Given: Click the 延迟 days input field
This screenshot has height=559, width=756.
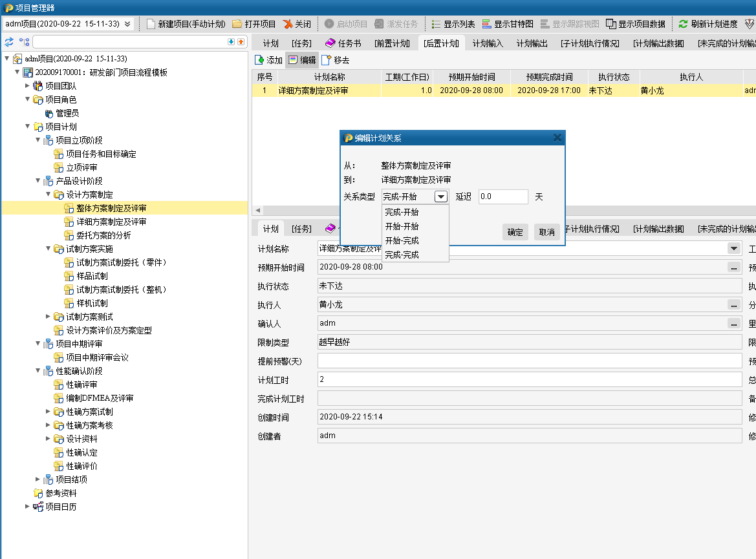Looking at the screenshot, I should click(503, 196).
